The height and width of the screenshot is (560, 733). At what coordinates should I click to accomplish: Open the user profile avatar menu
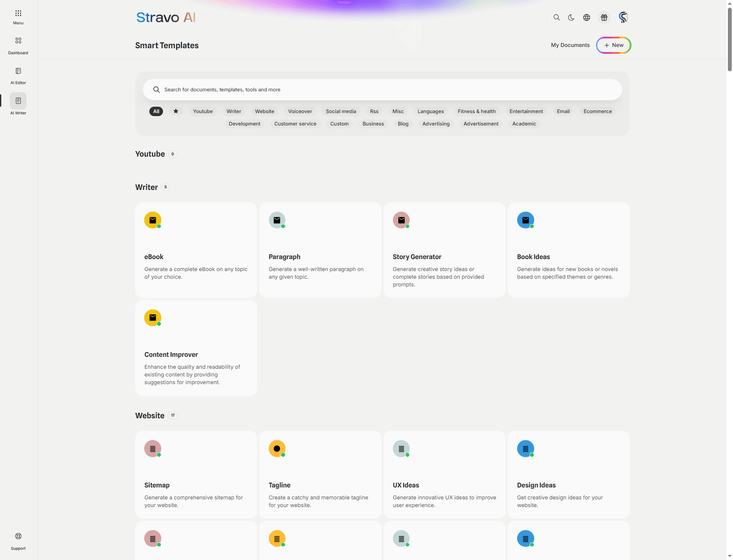point(623,17)
